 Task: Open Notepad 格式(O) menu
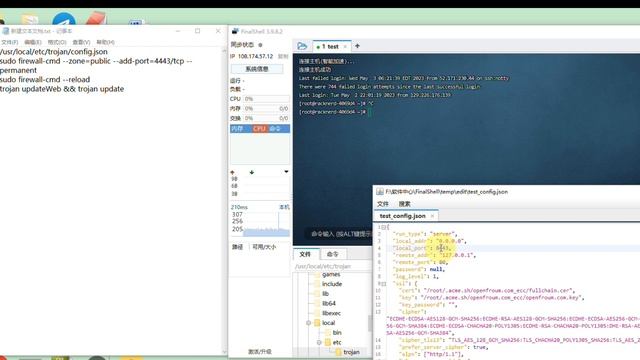57,42
